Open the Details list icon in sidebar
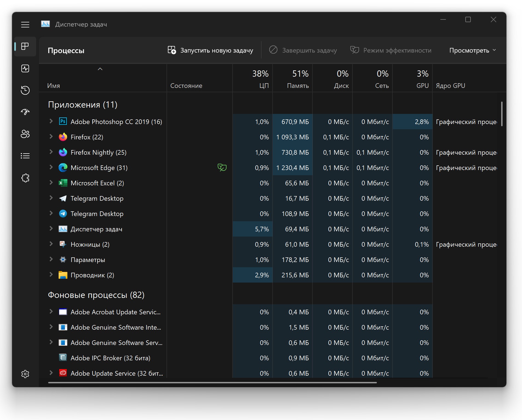The image size is (522, 420). coord(25,156)
